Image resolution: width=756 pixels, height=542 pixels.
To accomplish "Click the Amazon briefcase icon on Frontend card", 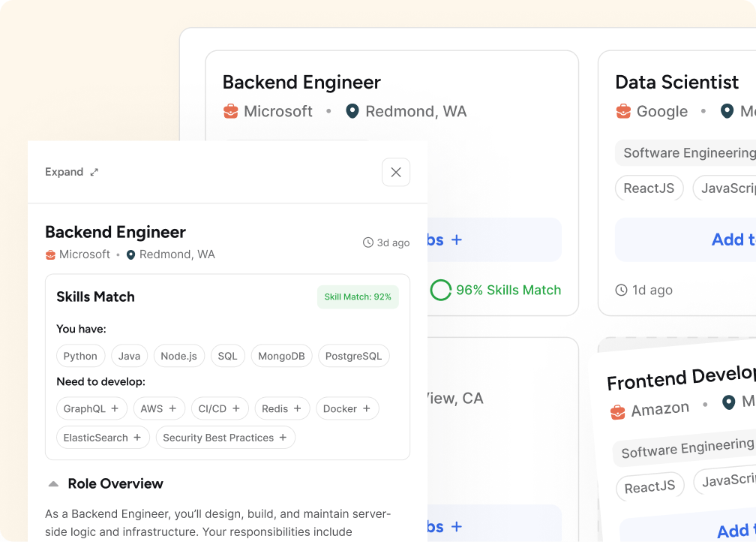I will (x=618, y=412).
